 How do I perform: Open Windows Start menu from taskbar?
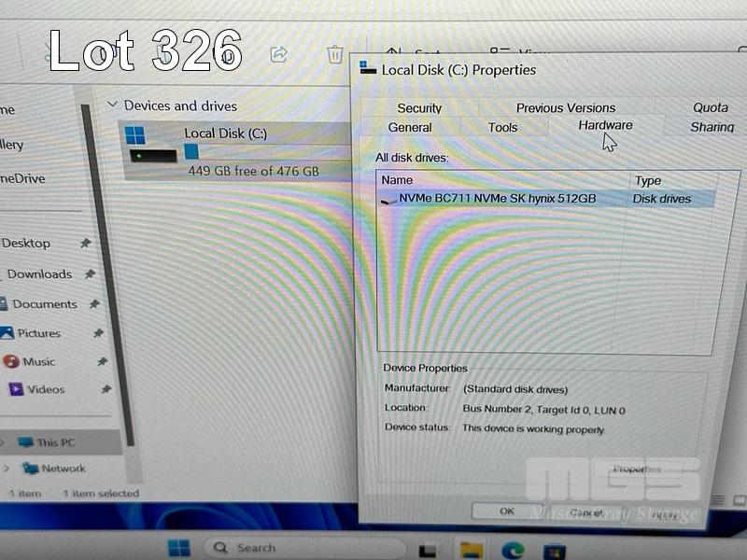[x=178, y=548]
